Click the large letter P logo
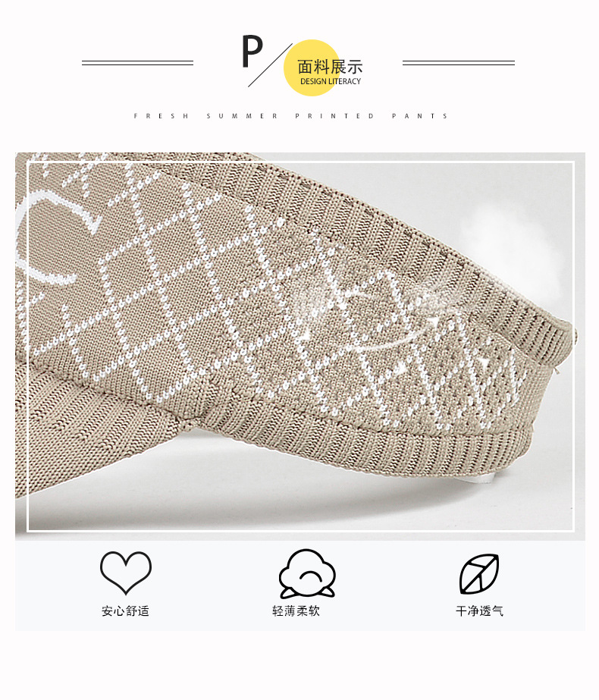 point(252,52)
